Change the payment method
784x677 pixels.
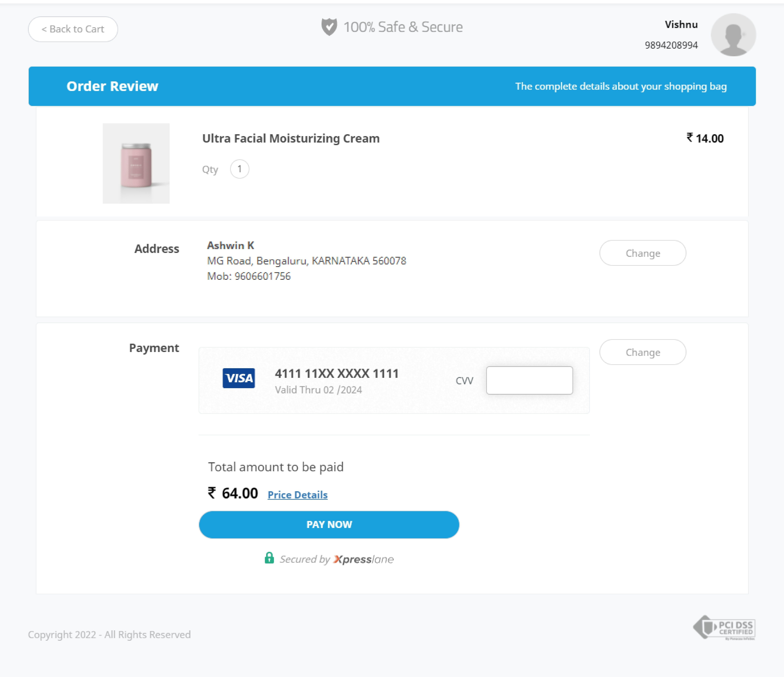[x=643, y=352]
